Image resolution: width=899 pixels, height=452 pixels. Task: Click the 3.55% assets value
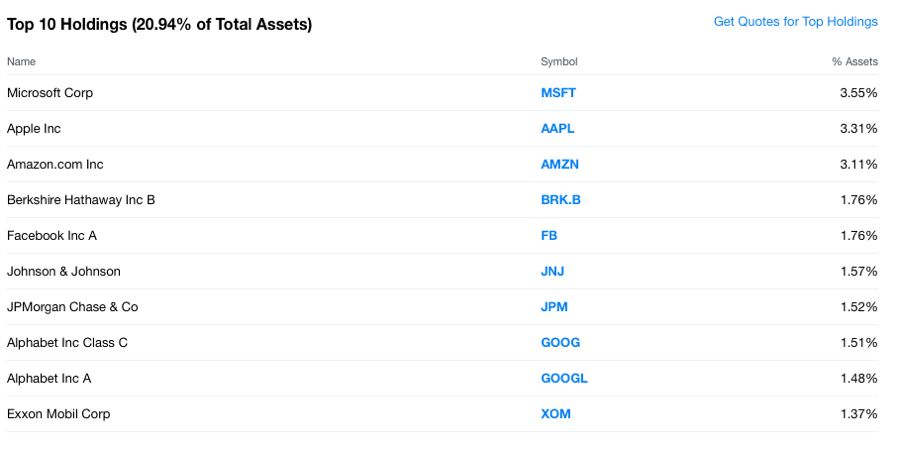point(858,93)
